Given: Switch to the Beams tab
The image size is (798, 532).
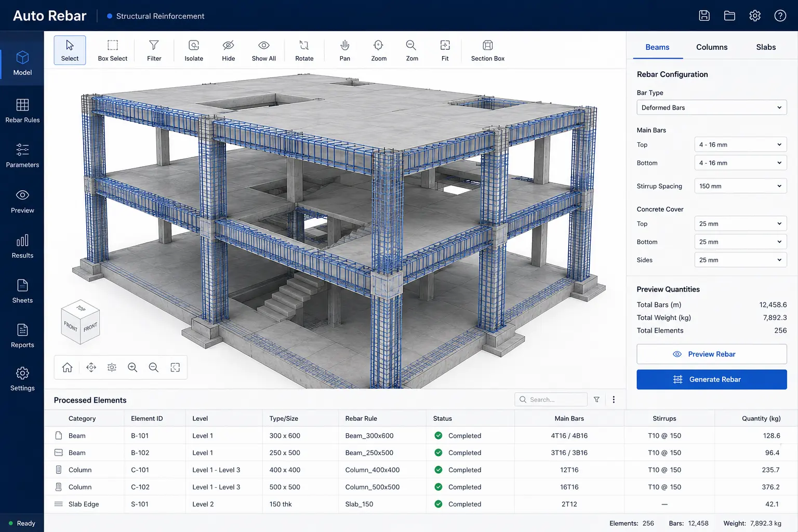Looking at the screenshot, I should pyautogui.click(x=657, y=47).
